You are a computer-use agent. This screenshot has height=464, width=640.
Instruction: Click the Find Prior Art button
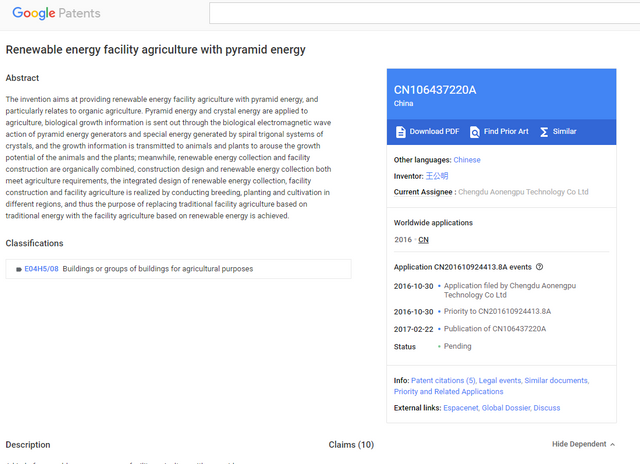499,132
